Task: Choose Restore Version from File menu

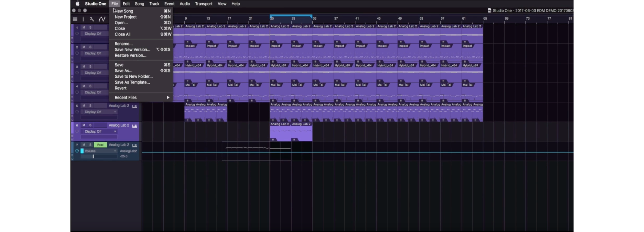Action: [141, 55]
